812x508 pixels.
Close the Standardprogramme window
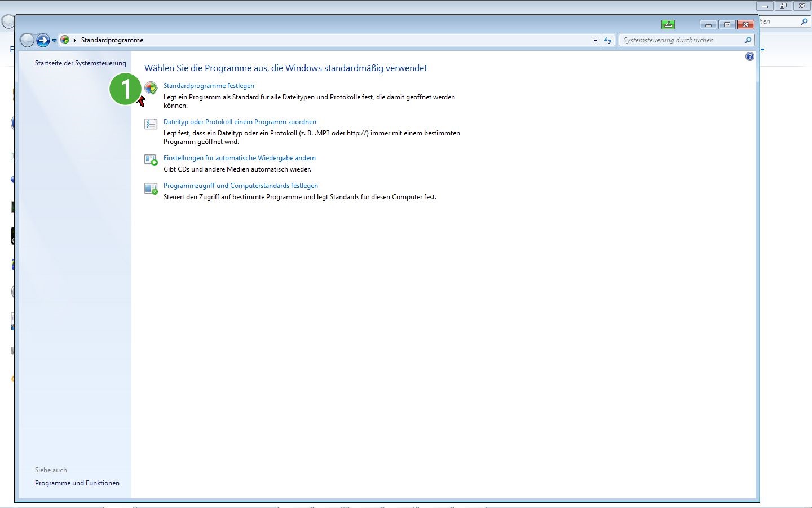coord(745,24)
